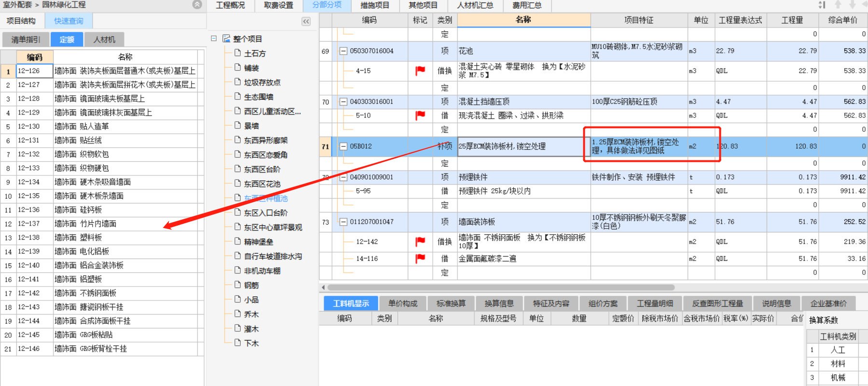The width and height of the screenshot is (868, 386).
Task: Click document icon beside 灌木
Action: click(237, 328)
